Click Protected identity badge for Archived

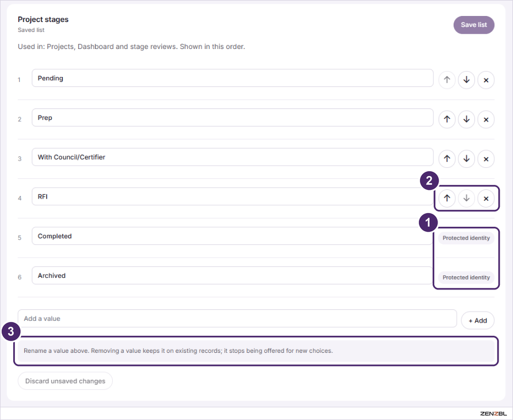[466, 278]
